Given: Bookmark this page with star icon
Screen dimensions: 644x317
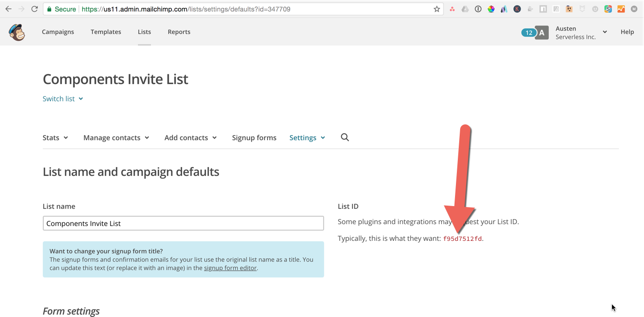Looking at the screenshot, I should [437, 9].
